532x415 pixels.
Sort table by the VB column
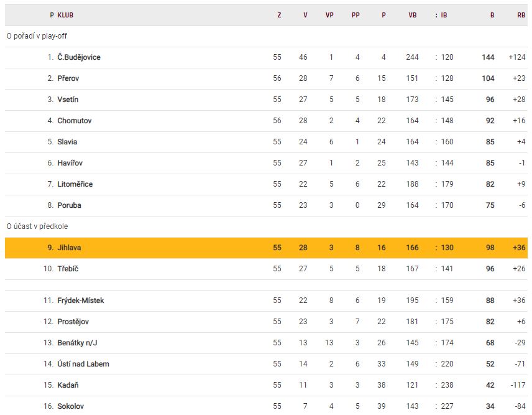(x=413, y=15)
